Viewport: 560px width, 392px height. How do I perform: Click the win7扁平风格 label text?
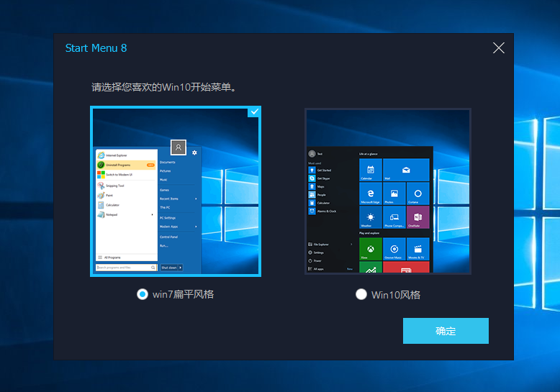184,294
